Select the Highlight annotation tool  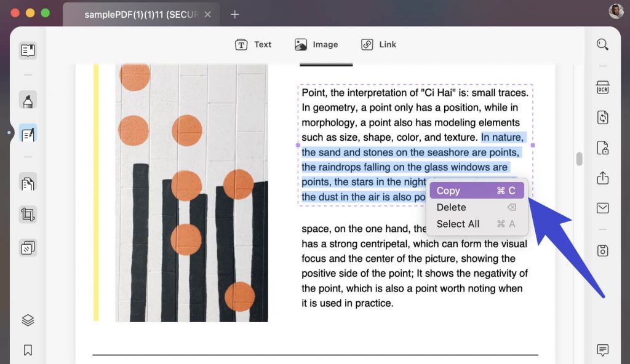pyautogui.click(x=27, y=100)
